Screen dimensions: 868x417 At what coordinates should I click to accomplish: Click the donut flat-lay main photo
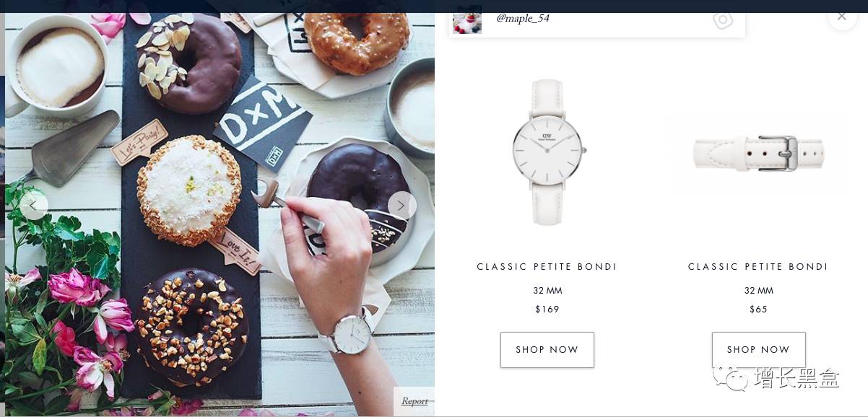click(220, 214)
